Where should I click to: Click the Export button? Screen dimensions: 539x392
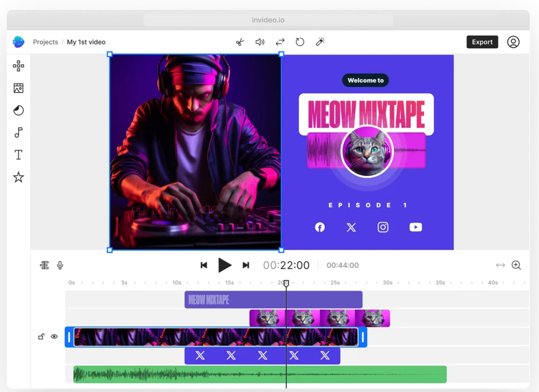[x=482, y=42]
